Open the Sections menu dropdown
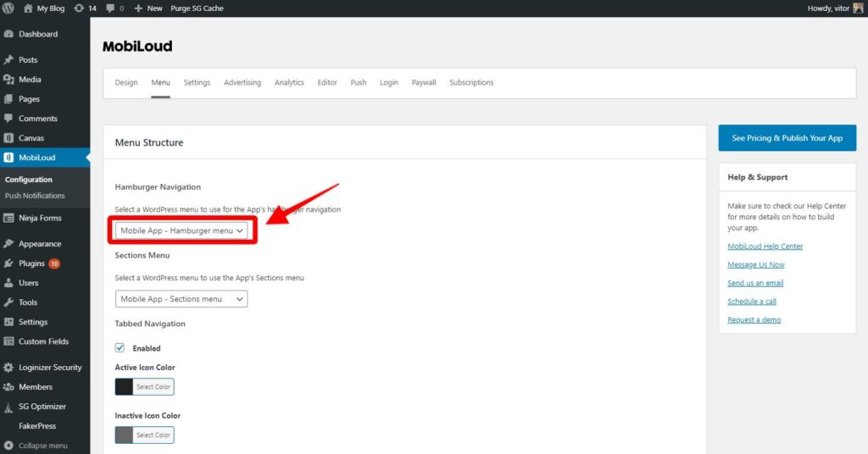Viewport: 868px width, 454px height. click(x=181, y=299)
